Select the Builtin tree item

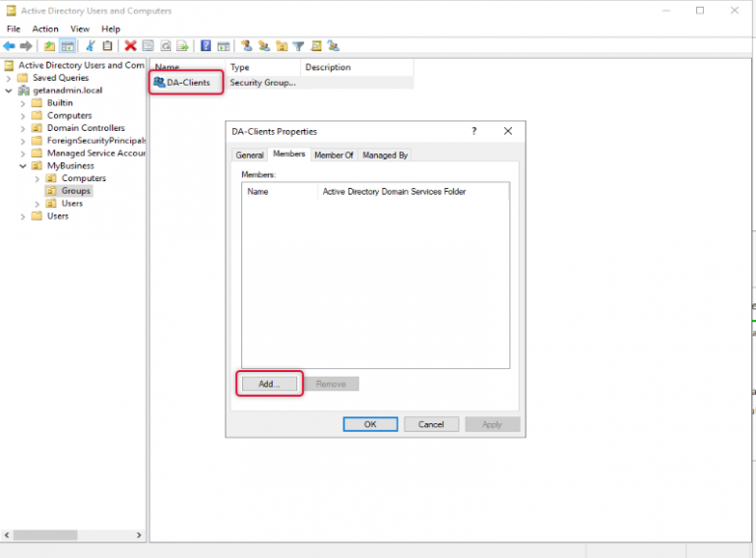coord(60,103)
